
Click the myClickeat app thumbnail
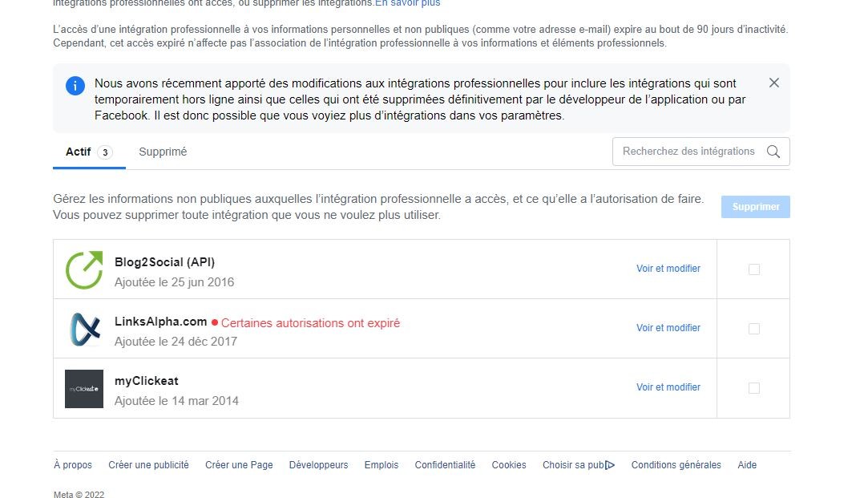(84, 388)
